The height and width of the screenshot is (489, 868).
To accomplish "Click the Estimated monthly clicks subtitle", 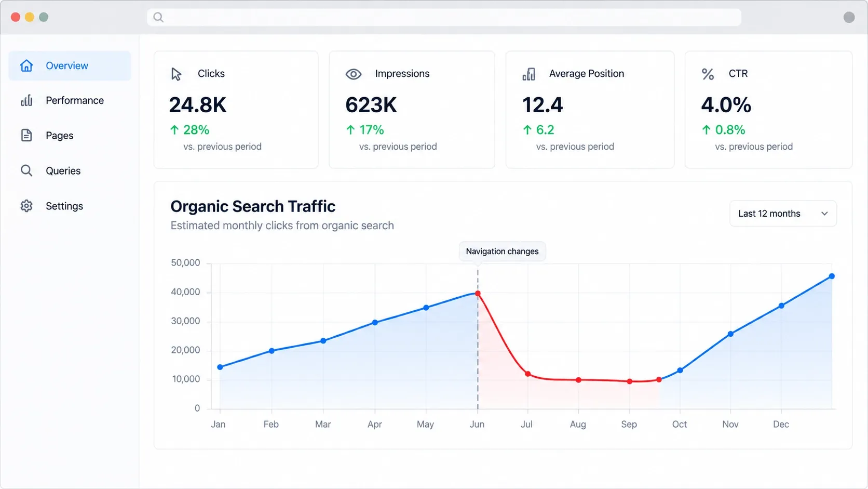I will [x=282, y=226].
